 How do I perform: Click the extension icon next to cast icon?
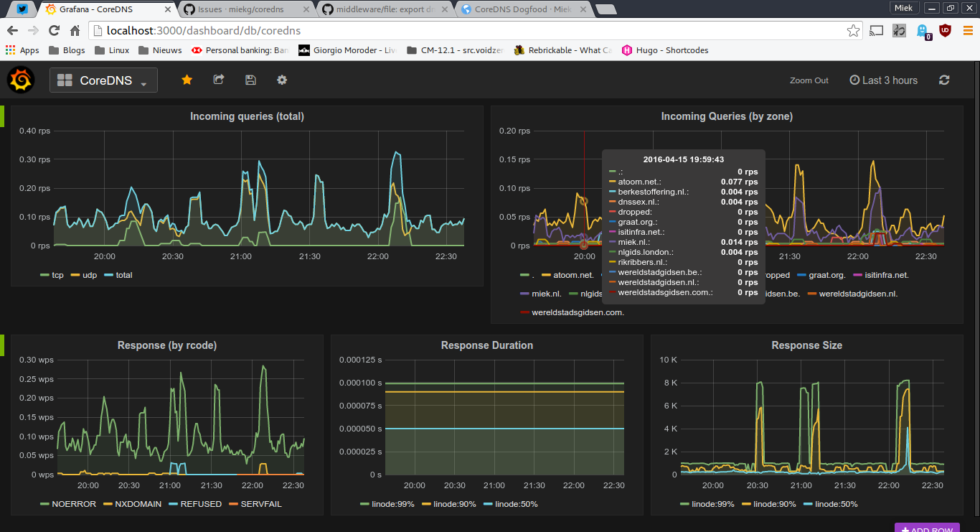click(x=900, y=31)
